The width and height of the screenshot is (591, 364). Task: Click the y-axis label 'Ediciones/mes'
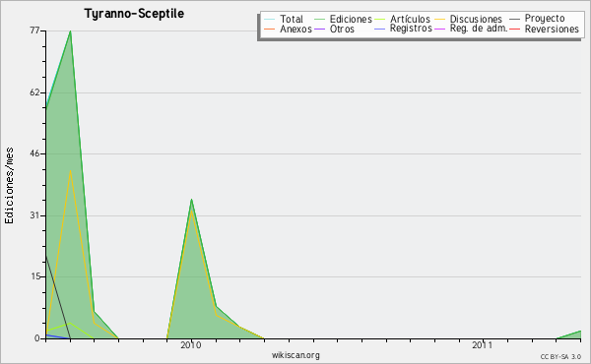pyautogui.click(x=9, y=186)
